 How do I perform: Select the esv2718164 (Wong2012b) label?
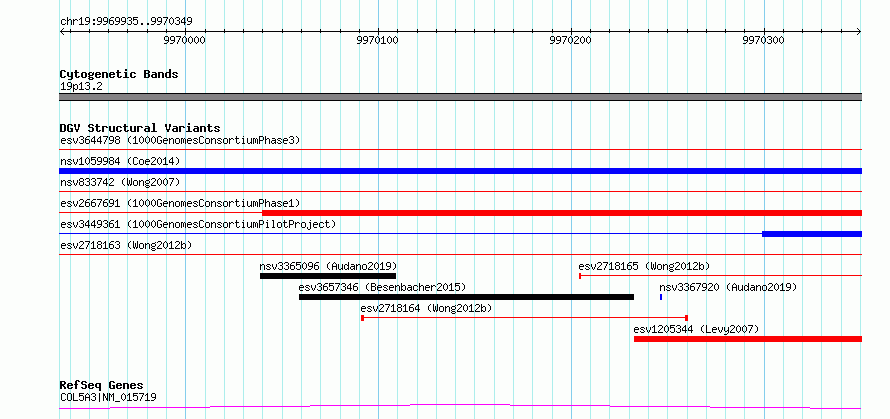[x=426, y=308]
